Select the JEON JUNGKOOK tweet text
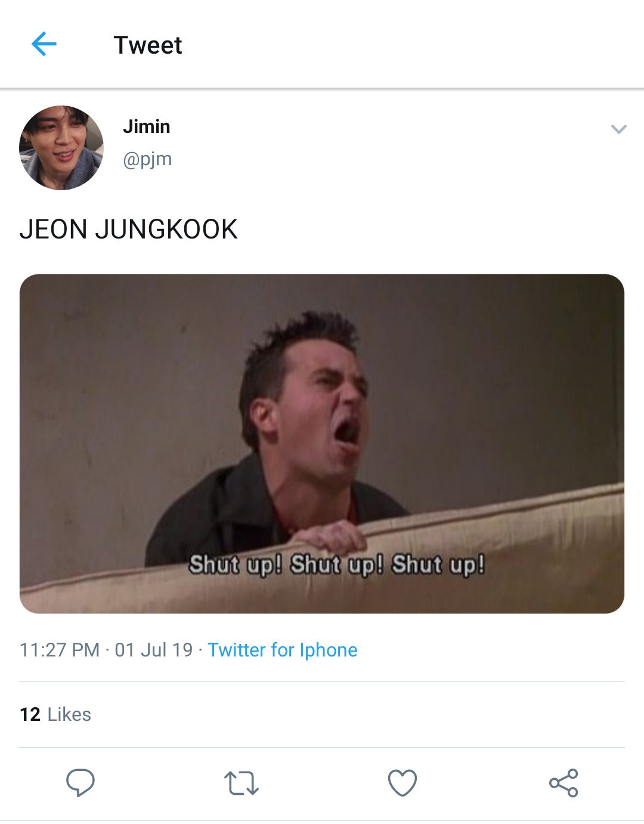The width and height of the screenshot is (644, 824). point(129,230)
